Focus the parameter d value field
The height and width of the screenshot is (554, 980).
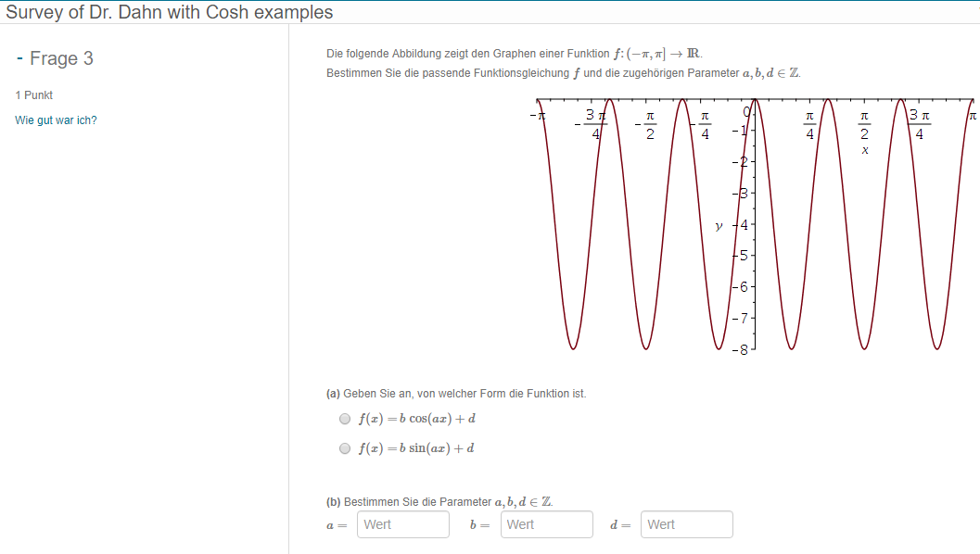pos(686,524)
